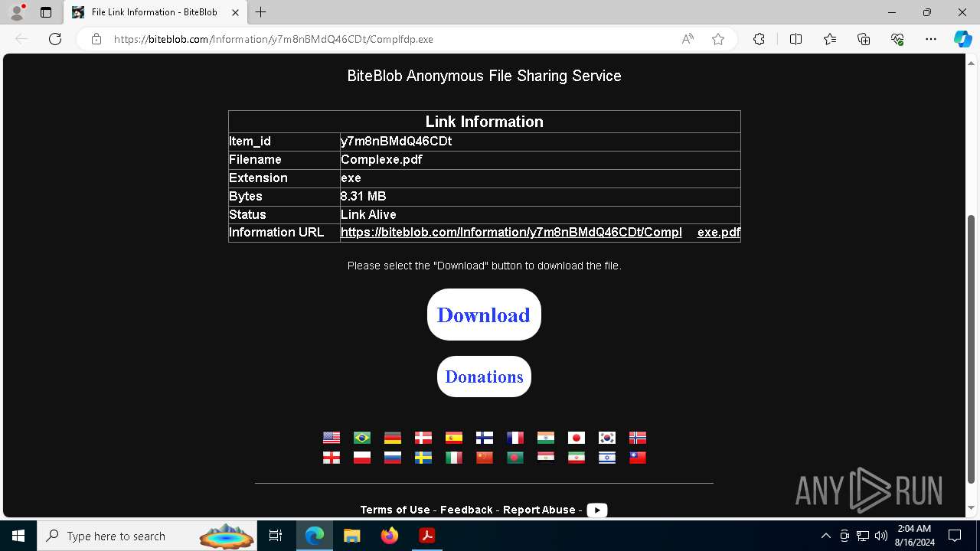This screenshot has height=551, width=980.
Task: Select the Germany flag language
Action: tap(393, 438)
